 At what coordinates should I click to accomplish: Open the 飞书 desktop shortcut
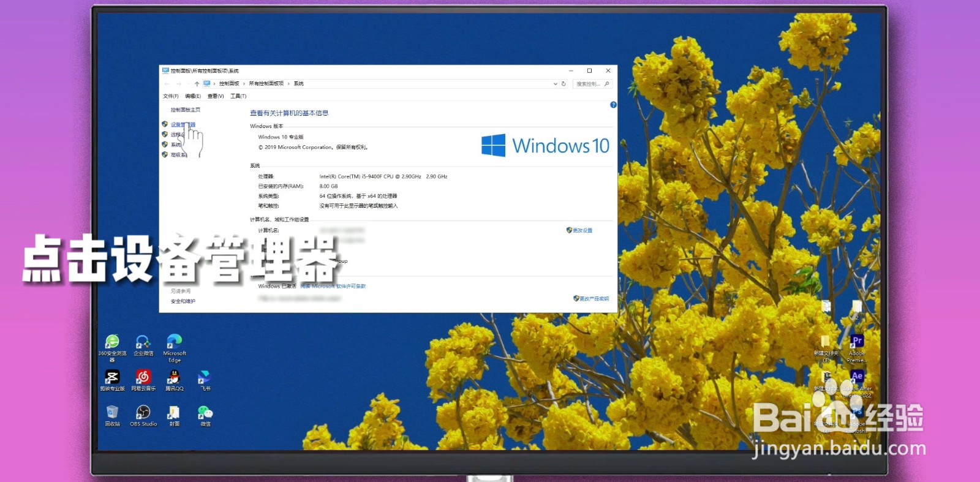[205, 380]
